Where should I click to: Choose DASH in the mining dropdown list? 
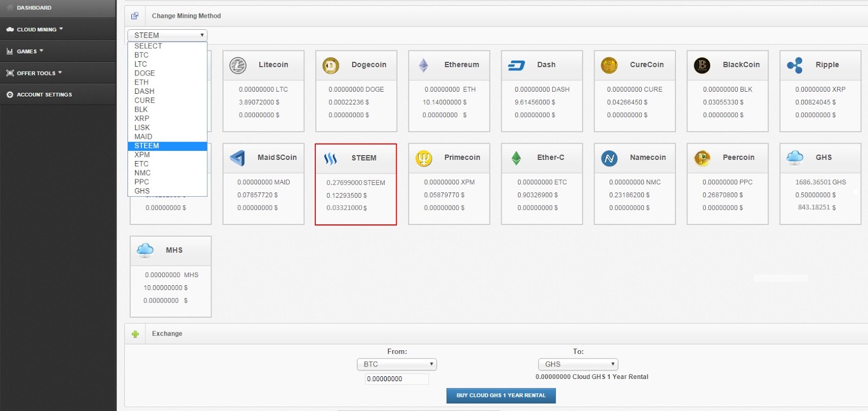168,91
